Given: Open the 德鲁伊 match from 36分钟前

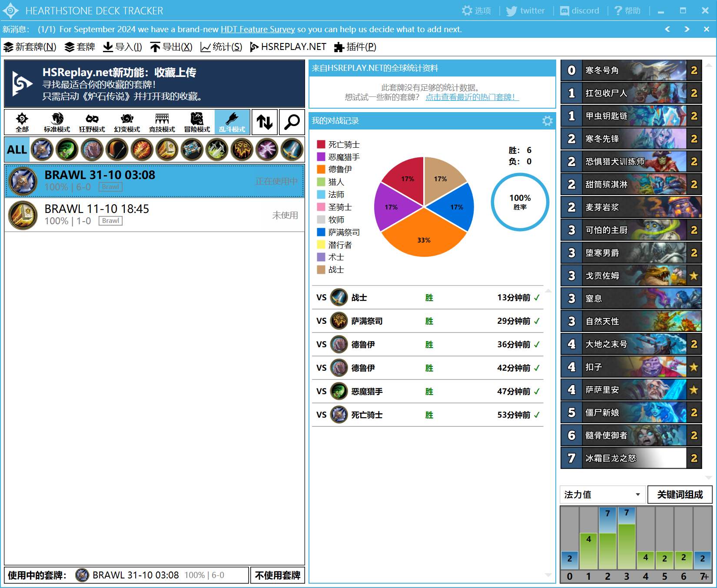Looking at the screenshot, I should tap(428, 345).
